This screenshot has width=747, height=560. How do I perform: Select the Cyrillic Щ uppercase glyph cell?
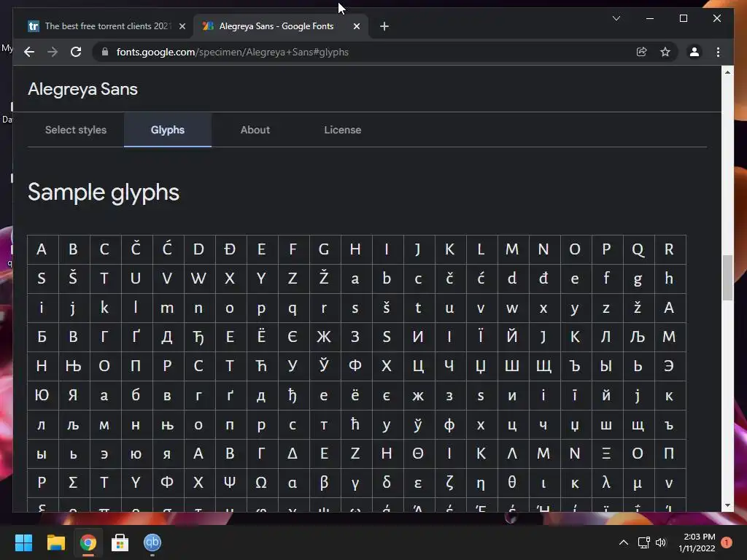[x=543, y=366]
